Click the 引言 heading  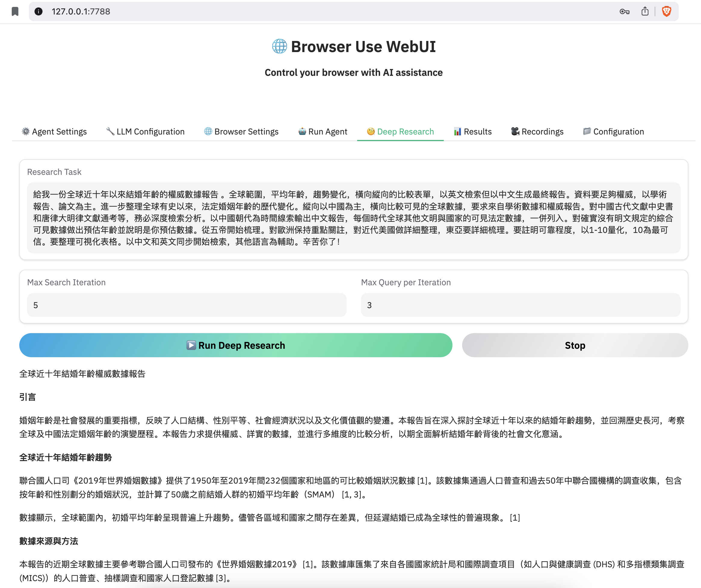click(x=27, y=397)
